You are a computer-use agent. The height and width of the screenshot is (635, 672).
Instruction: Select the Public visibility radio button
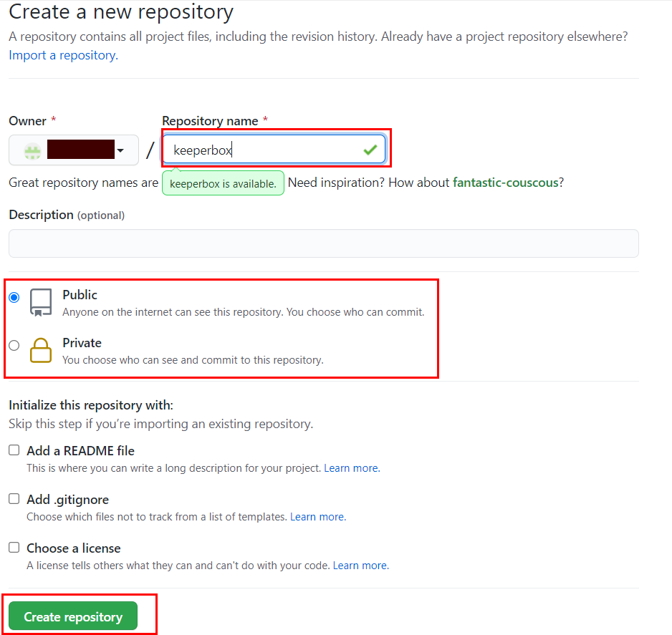click(14, 297)
